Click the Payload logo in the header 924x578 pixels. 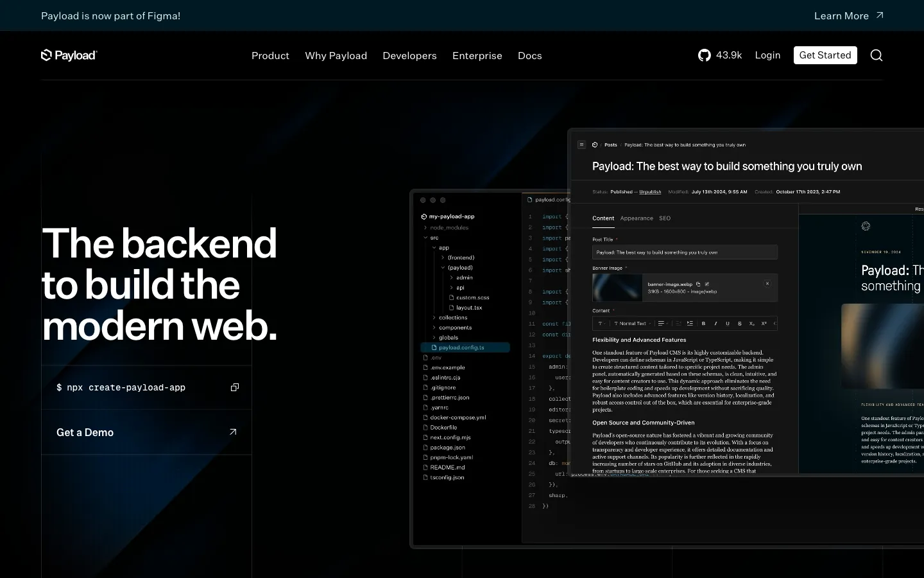[69, 55]
